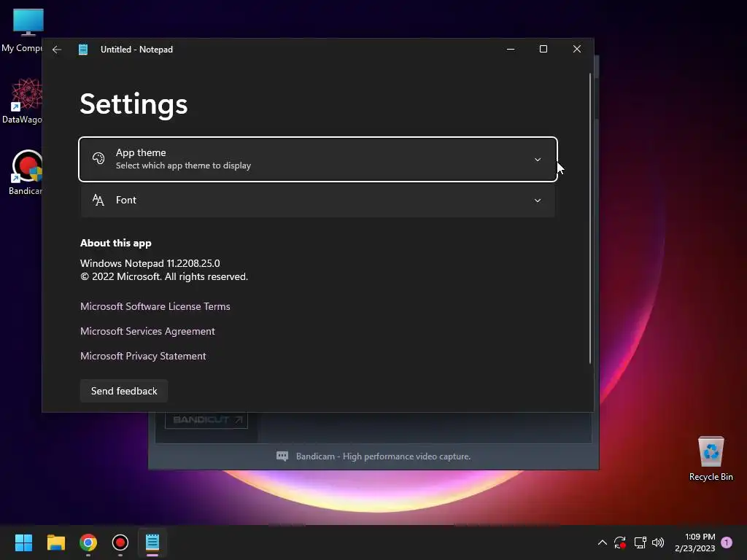The image size is (747, 560).
Task: Click the BANDICUT button in Bandicam window
Action: (206, 420)
